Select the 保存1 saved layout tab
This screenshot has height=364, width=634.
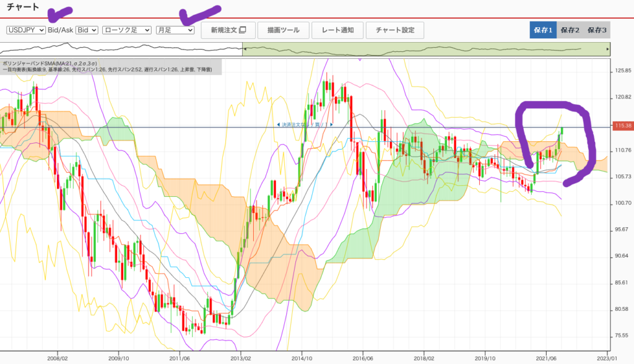point(543,30)
